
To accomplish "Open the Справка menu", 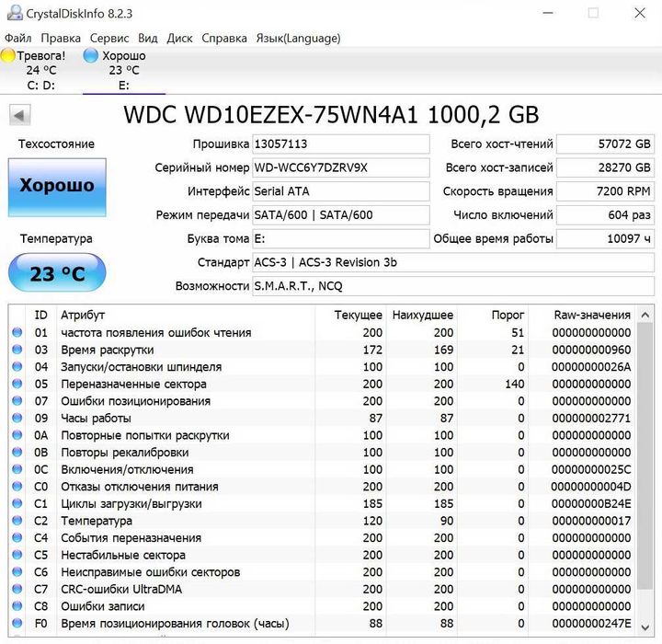I will (224, 38).
